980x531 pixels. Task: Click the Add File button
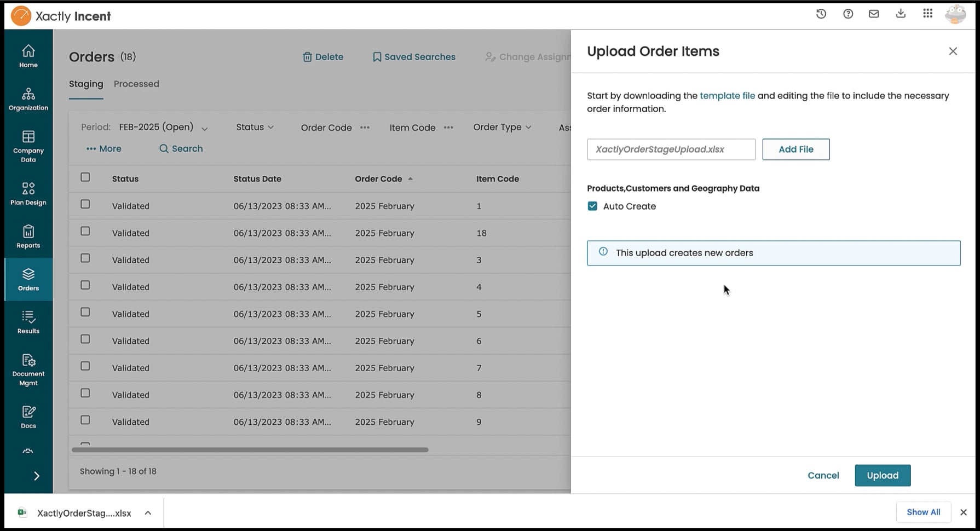795,149
